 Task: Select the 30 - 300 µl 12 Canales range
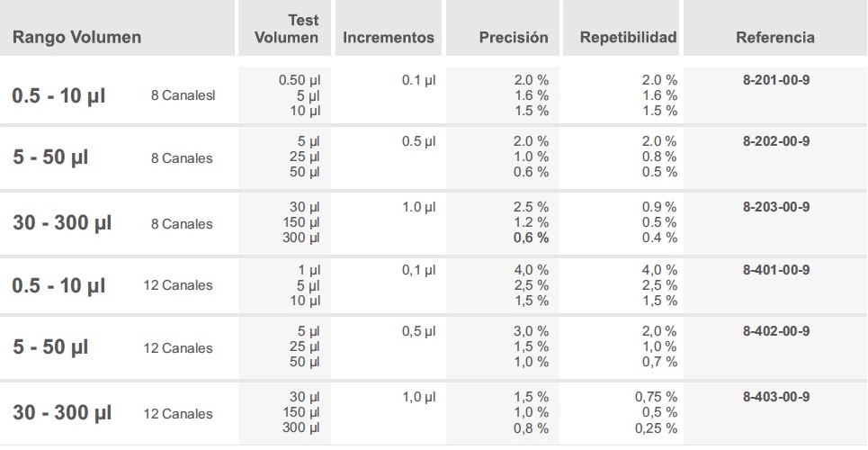point(62,413)
